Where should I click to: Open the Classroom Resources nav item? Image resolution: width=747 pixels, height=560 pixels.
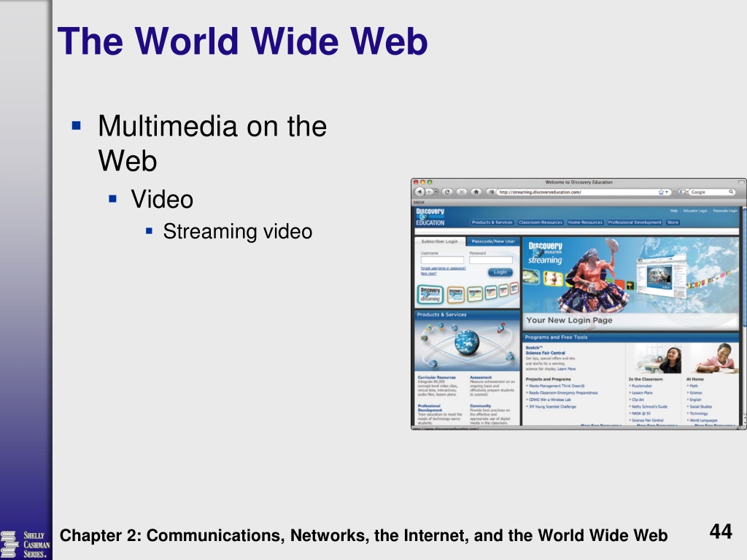541,222
